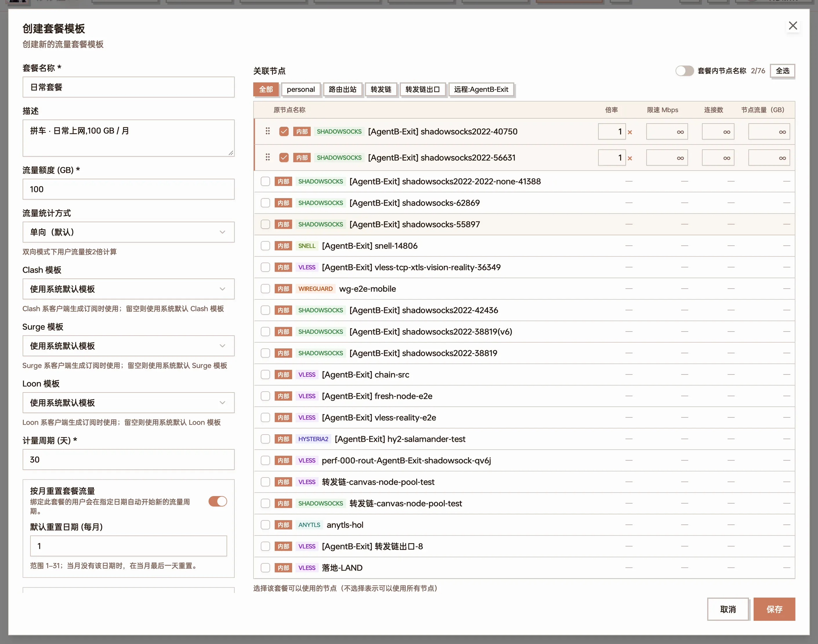Open the 流量统计方式 dropdown

point(129,232)
